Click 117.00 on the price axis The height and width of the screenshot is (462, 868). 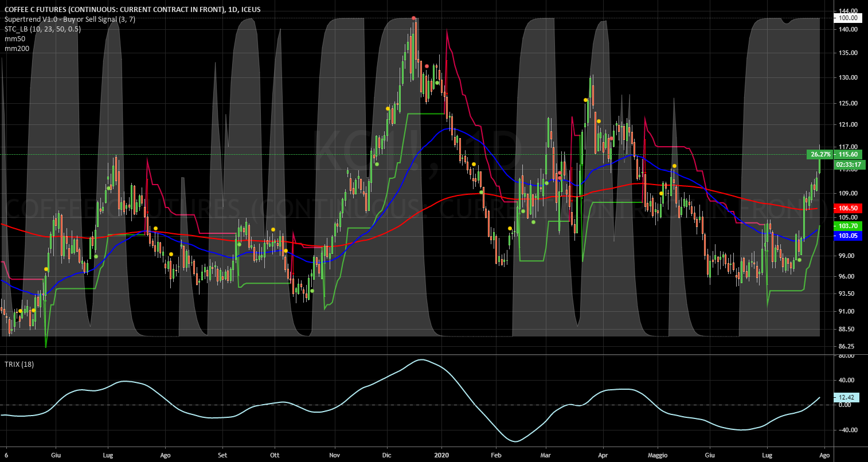pos(849,147)
